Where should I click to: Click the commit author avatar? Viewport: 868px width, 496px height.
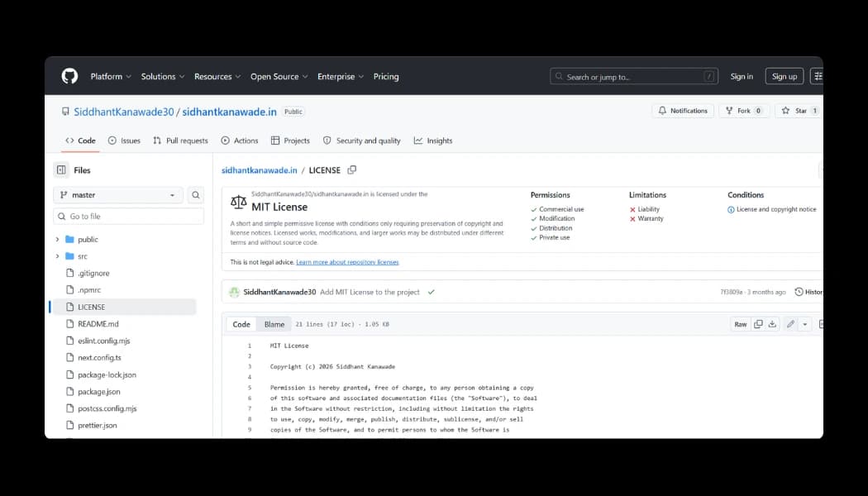(x=234, y=292)
